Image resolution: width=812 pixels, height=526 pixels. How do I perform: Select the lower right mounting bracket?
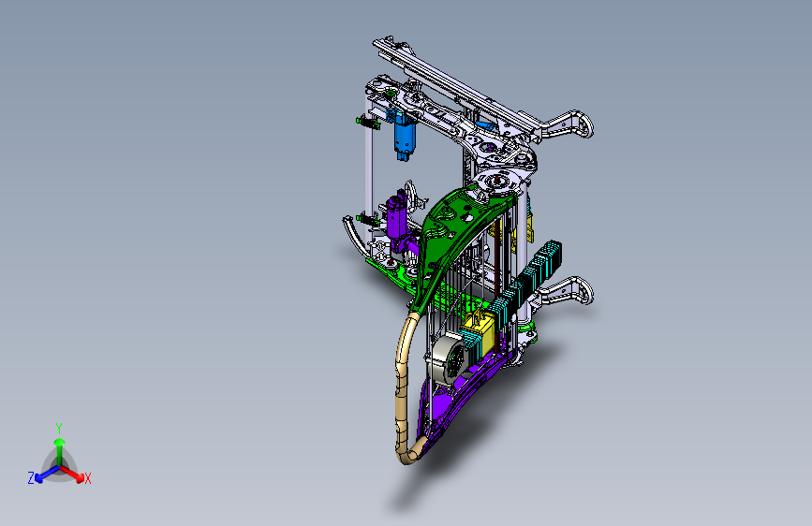click(x=565, y=293)
